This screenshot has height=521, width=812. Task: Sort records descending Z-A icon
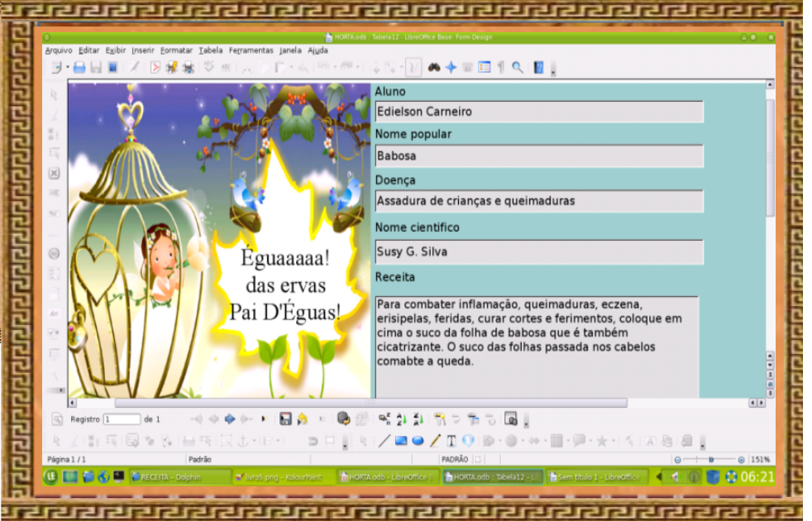pyautogui.click(x=418, y=419)
